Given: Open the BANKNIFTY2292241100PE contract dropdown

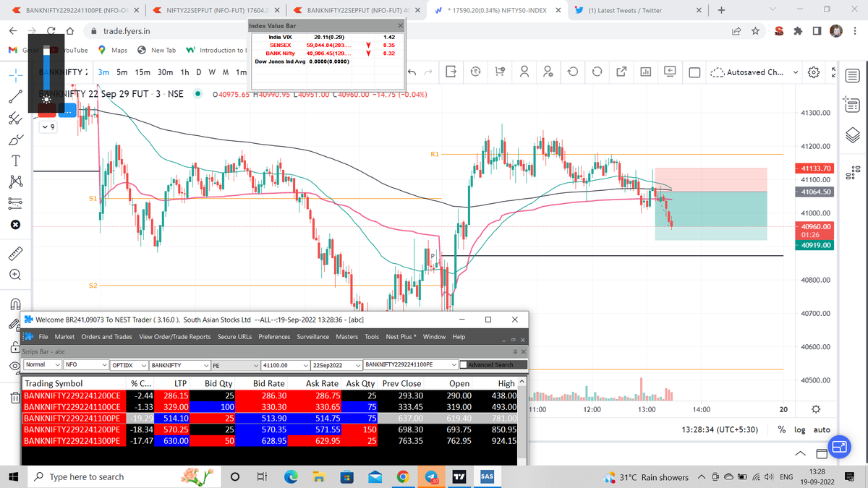Looking at the screenshot, I should pyautogui.click(x=411, y=365).
